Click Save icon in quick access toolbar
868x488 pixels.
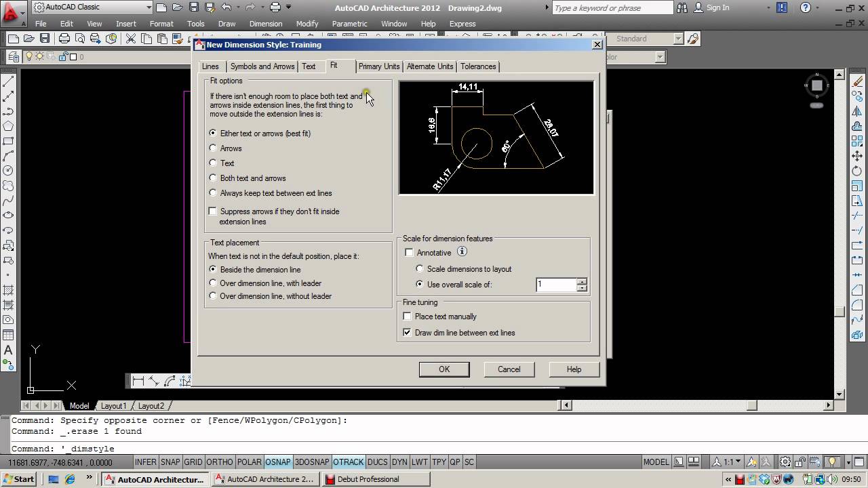coord(194,7)
